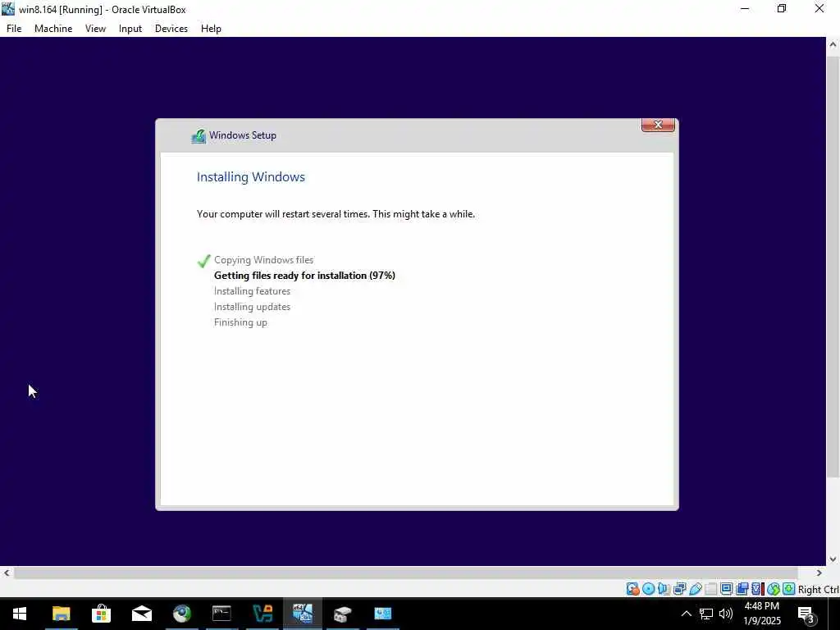Viewport: 840px width, 630px height.
Task: Click the Installing Windows heading
Action: tap(251, 177)
